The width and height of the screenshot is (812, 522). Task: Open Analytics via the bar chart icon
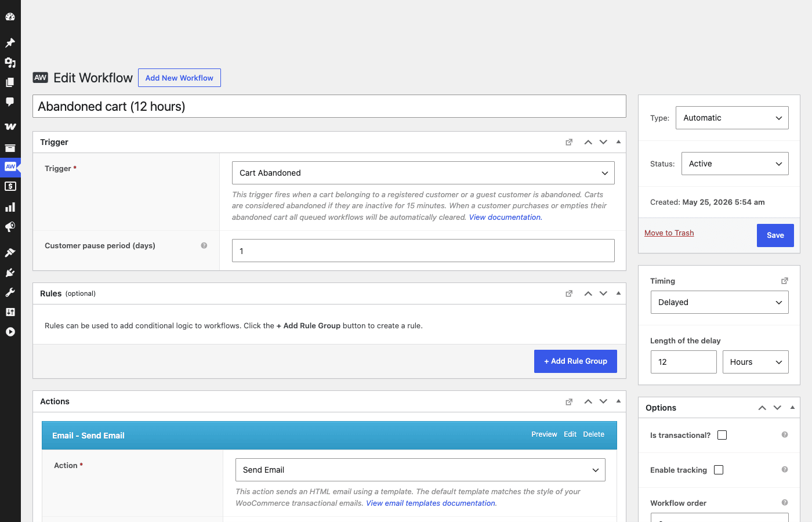pos(10,207)
